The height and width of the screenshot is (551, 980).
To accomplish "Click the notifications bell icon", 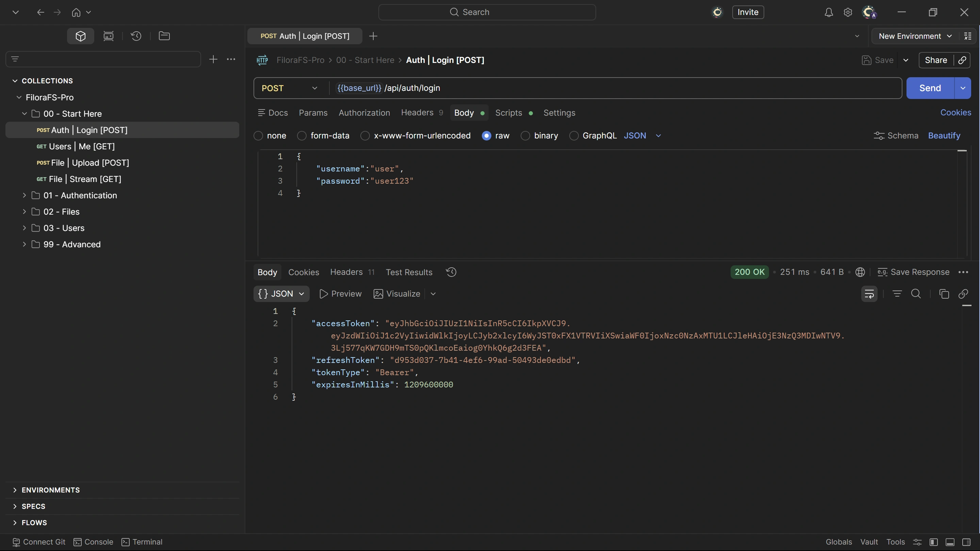I will [829, 12].
